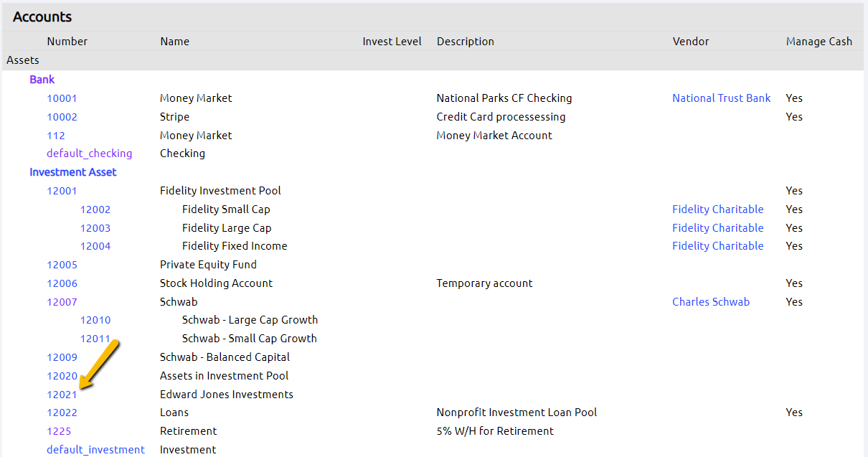Click the Assets section row
Image resolution: width=868 pixels, height=457 pixels.
point(433,60)
